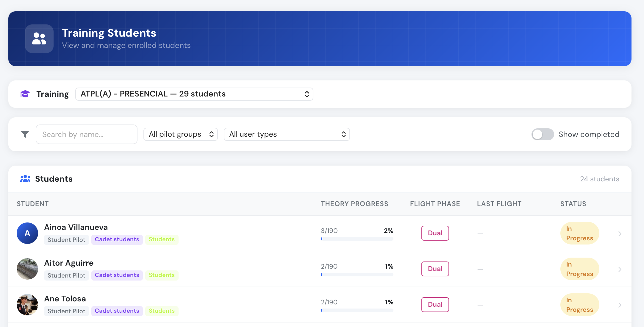This screenshot has height=327, width=644.
Task: Click In Progress status for Ainoa Villanueva
Action: (580, 233)
